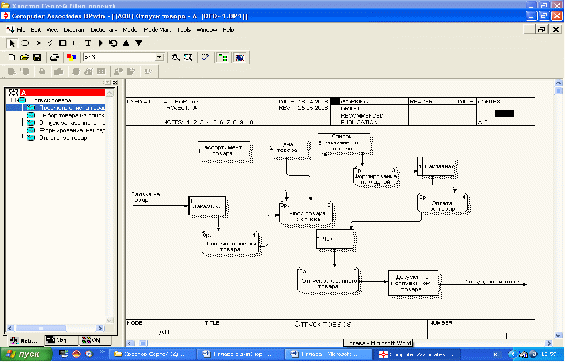Open the folder window from the taskbar
This screenshot has width=565, height=362.
[x=152, y=354]
